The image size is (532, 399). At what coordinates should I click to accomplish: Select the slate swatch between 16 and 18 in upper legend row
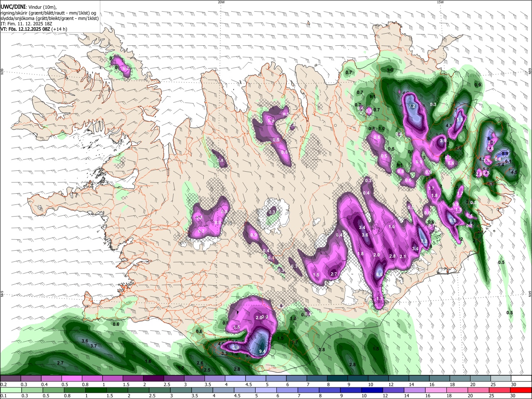click(x=439, y=379)
